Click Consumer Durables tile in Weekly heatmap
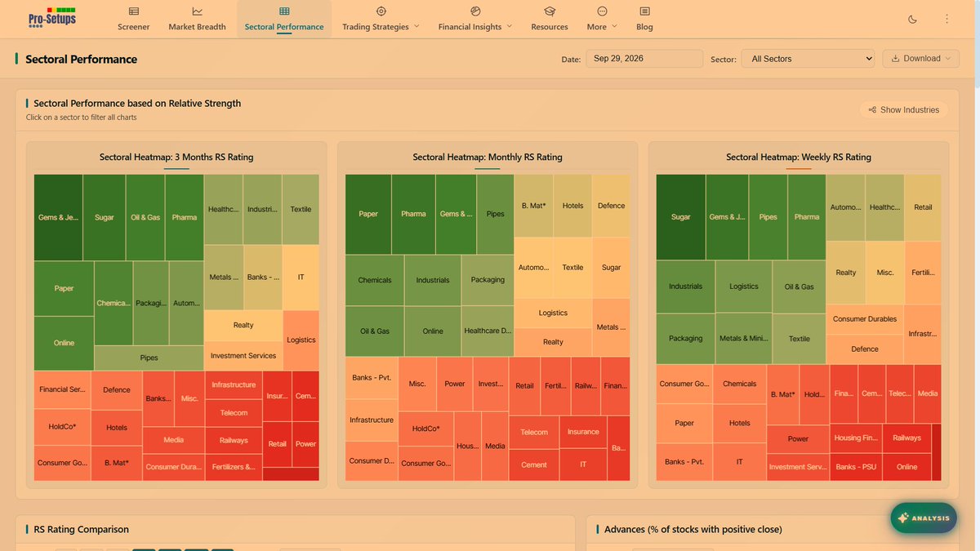The width and height of the screenshot is (980, 551). coord(865,319)
